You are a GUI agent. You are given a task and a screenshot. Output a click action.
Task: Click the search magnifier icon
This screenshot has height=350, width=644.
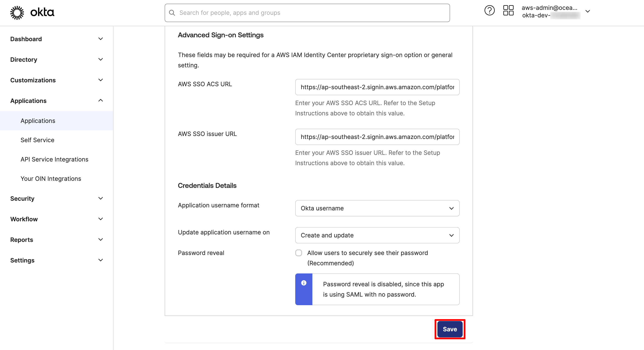click(172, 12)
